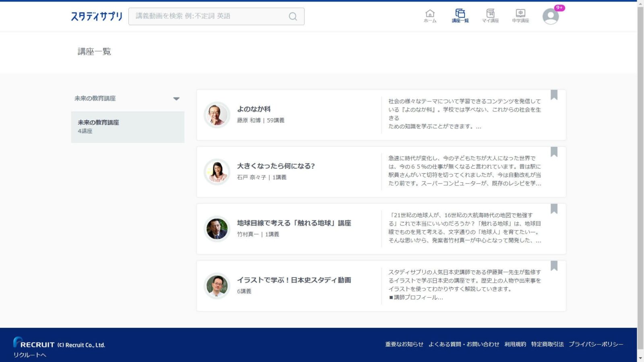Click 竹村真一 | 1講義 text

coord(258,234)
